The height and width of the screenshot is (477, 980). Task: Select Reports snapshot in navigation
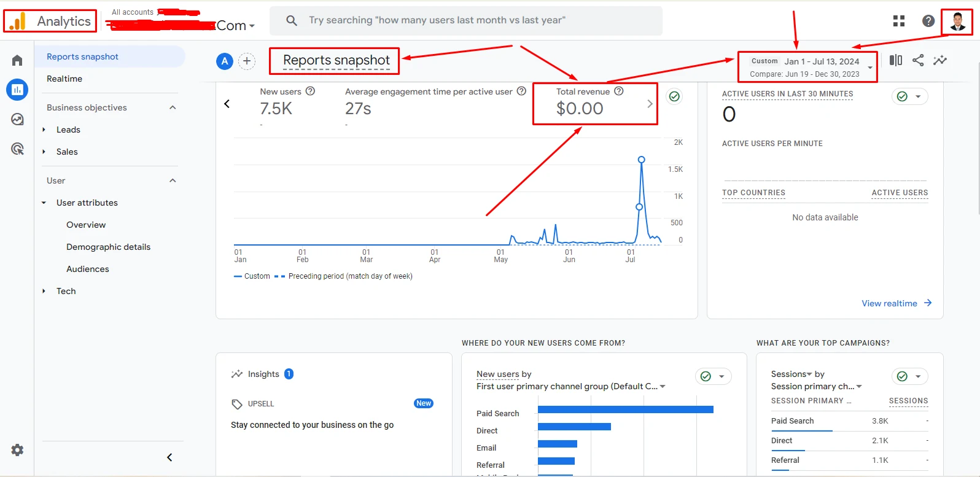tap(110, 56)
